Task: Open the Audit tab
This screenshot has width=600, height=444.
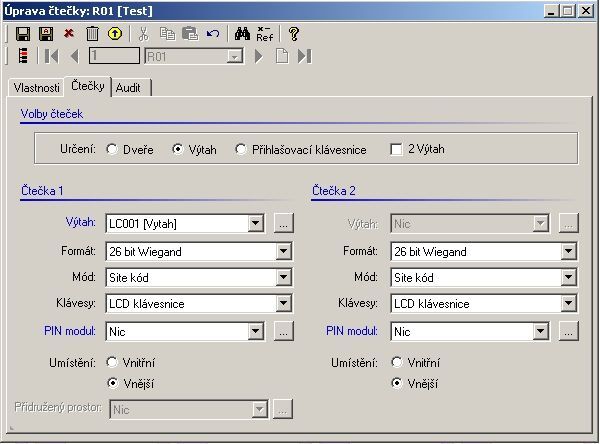Action: (128, 88)
